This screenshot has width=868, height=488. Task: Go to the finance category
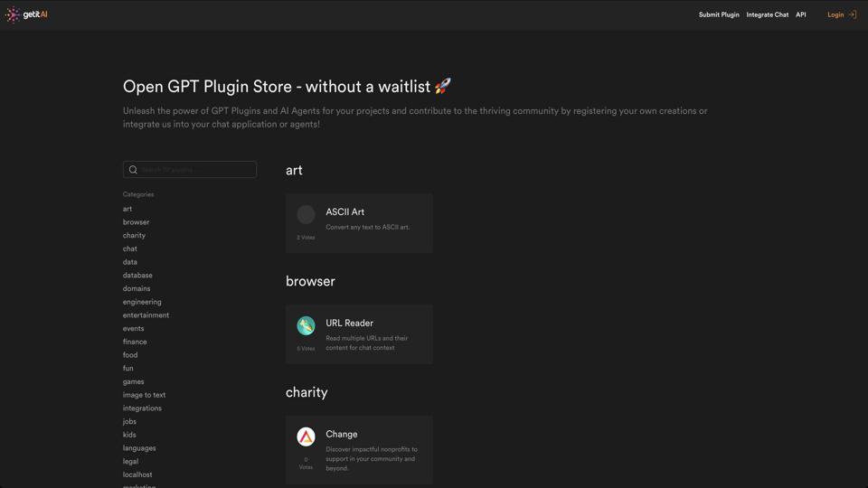pos(135,342)
